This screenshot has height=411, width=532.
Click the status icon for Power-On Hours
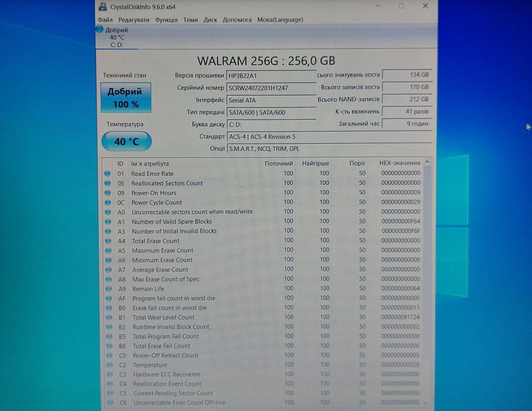click(x=107, y=193)
